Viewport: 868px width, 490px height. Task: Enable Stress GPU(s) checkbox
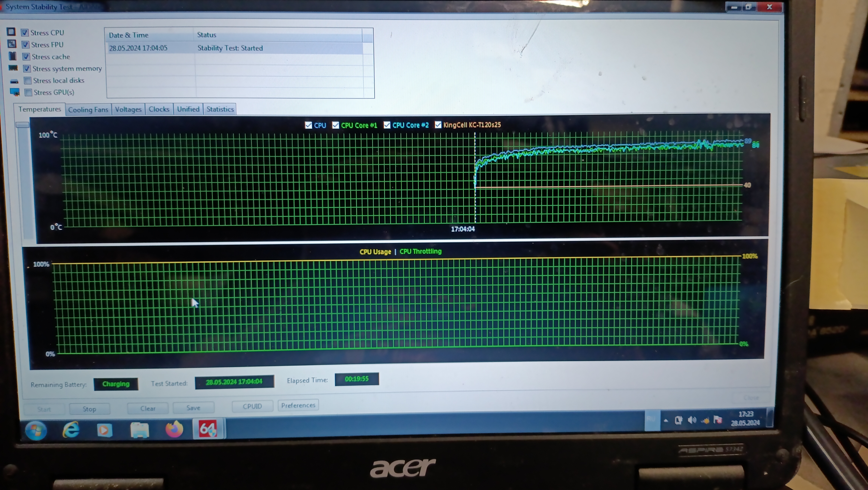coord(28,92)
